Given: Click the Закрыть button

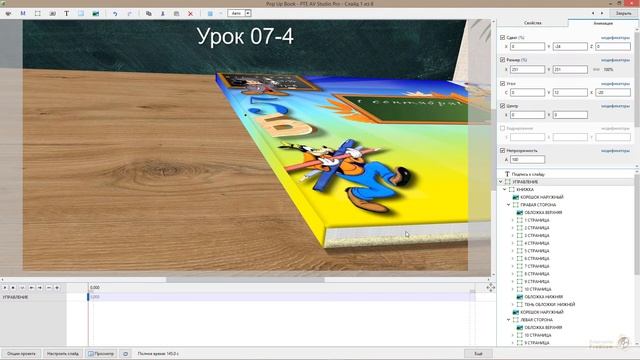Looking at the screenshot, I should (623, 13).
